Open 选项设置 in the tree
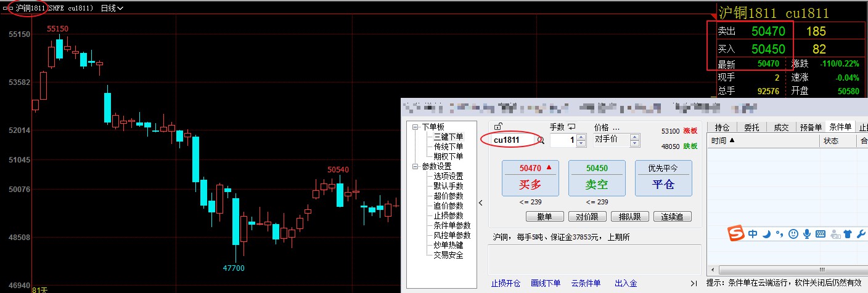868x293 pixels. pos(448,176)
